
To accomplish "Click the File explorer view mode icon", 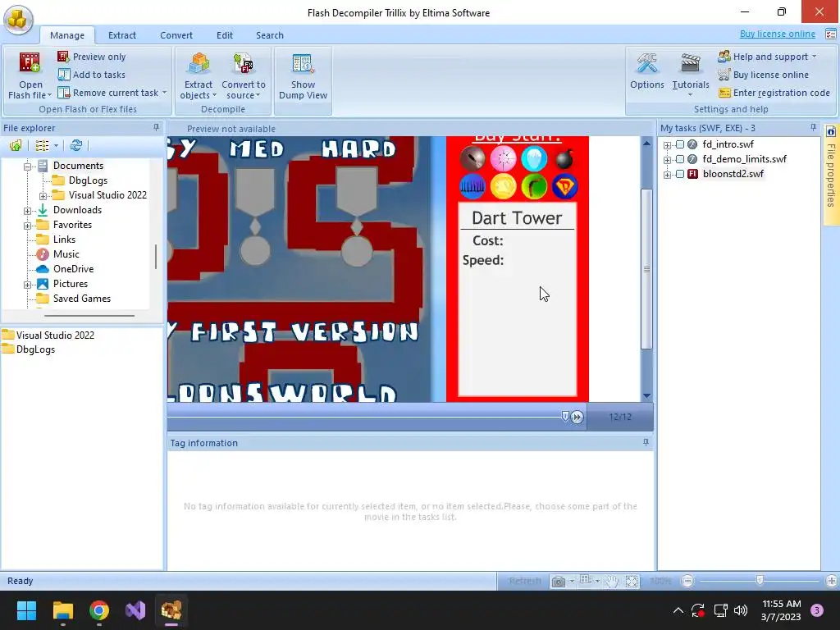I will 42,145.
